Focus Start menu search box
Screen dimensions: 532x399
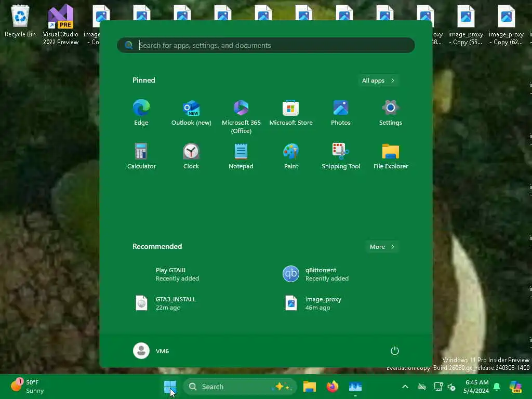pos(265,45)
